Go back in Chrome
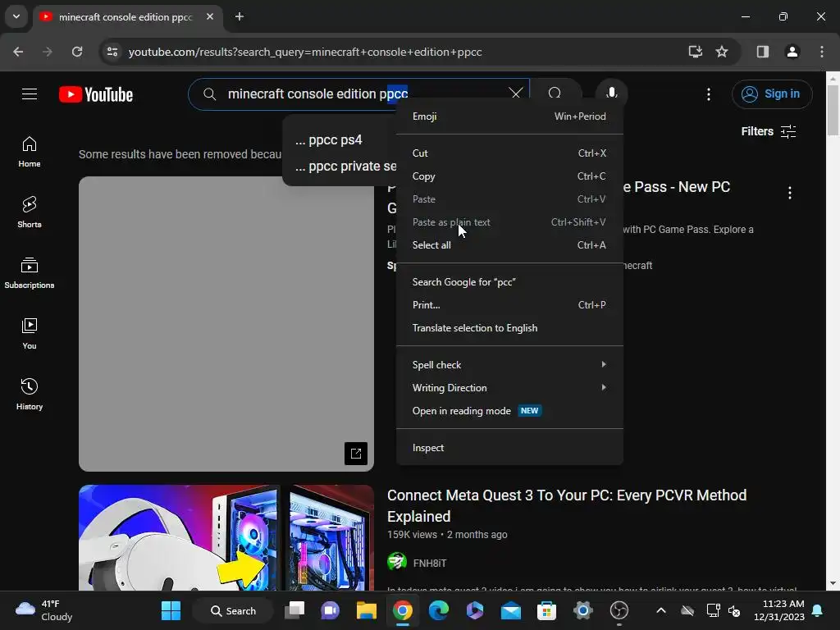Viewport: 840px width, 630px height. 18,52
